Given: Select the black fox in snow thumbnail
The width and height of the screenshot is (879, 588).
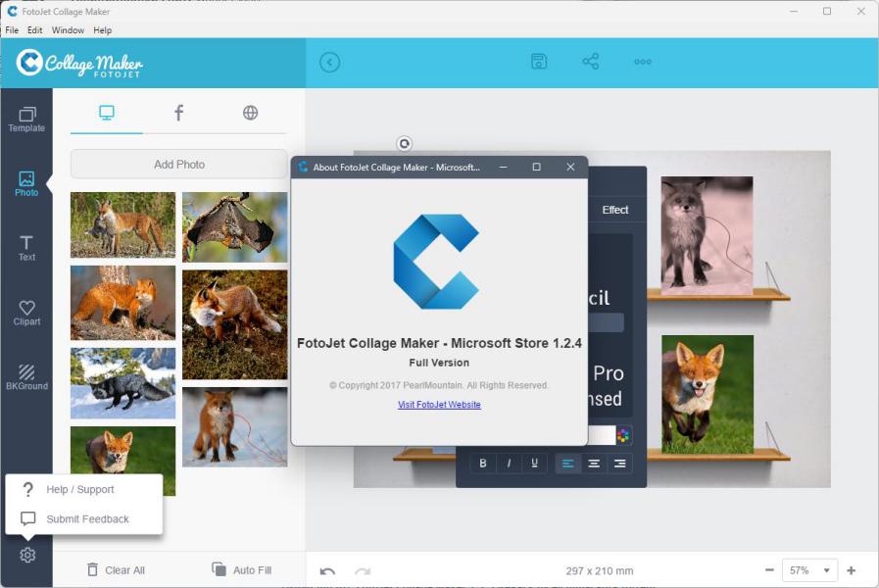Looking at the screenshot, I should tap(122, 383).
